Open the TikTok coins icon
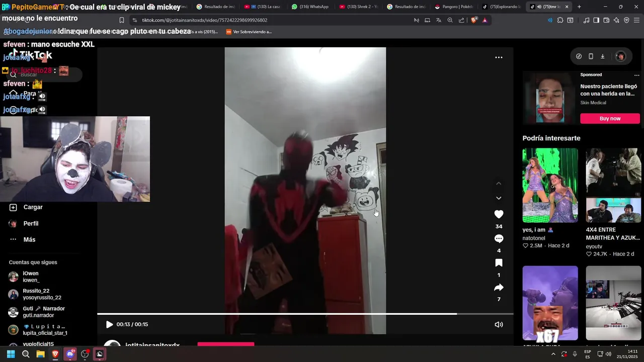 click(579, 56)
